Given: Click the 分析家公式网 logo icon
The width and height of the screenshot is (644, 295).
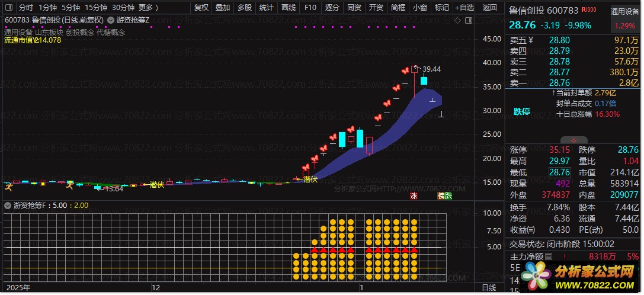Looking at the screenshot, I should [x=536, y=276].
